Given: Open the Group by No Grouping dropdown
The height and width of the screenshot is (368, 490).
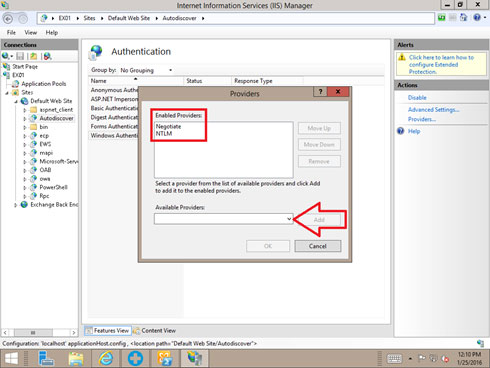Looking at the screenshot, I should (x=146, y=70).
